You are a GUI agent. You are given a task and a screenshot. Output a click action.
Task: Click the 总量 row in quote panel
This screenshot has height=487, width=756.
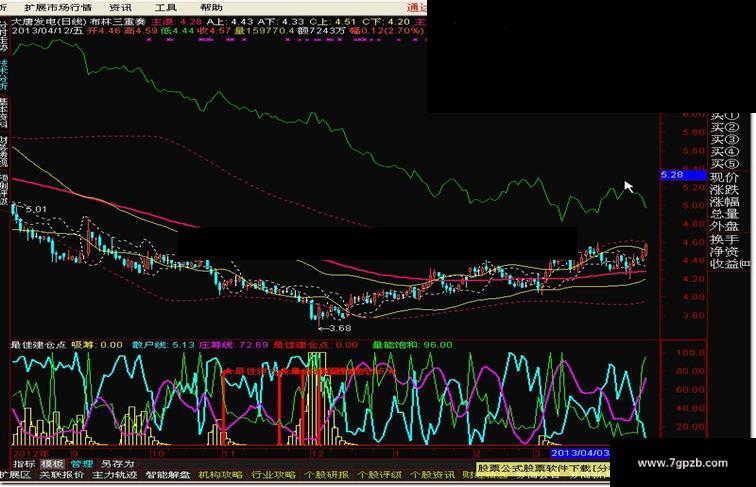[x=725, y=214]
